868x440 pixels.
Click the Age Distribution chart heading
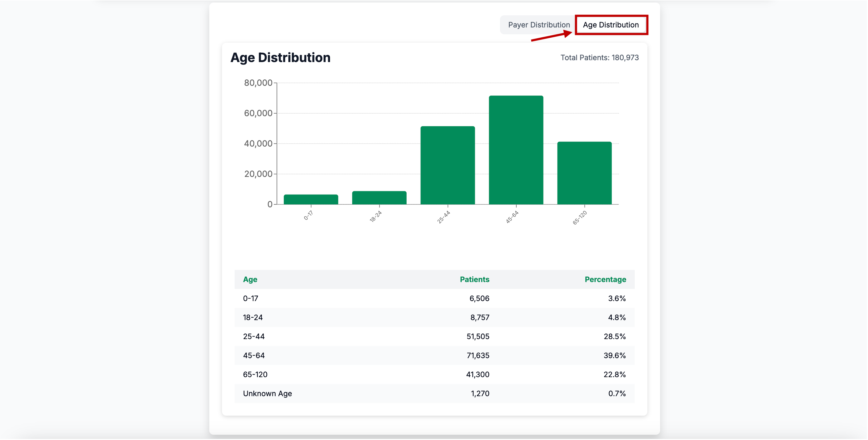[x=280, y=57]
